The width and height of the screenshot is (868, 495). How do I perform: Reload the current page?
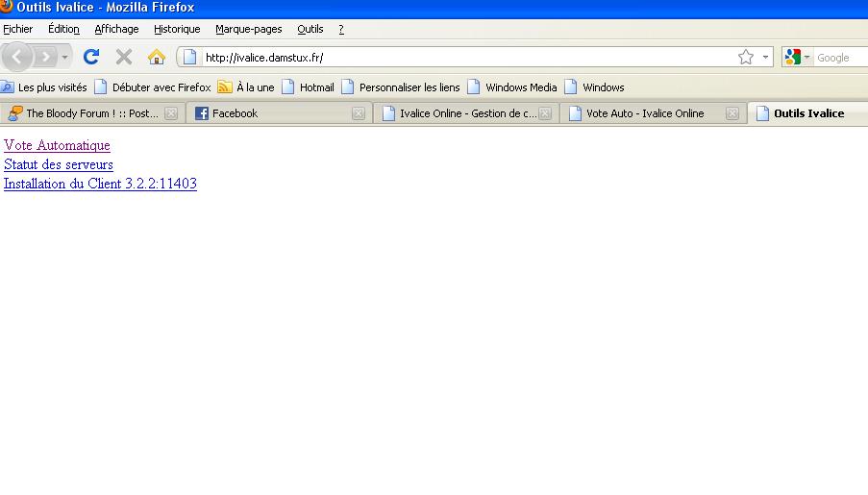[91, 57]
